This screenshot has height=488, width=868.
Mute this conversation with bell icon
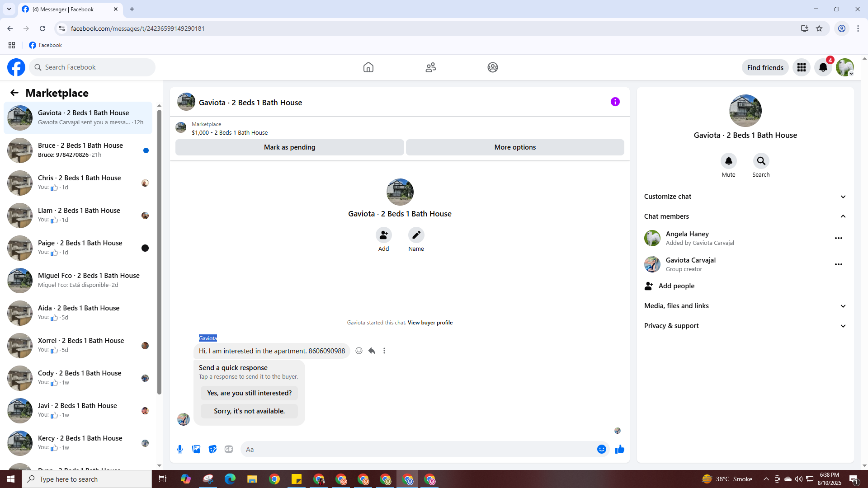728,161
